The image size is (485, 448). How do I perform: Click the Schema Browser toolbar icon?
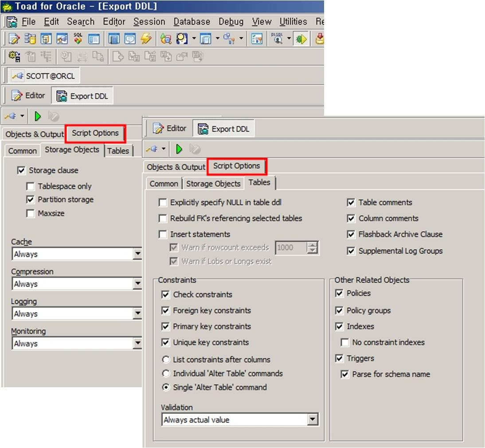tap(30, 39)
